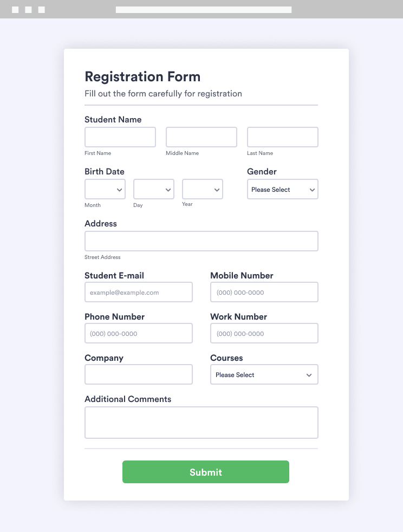Click the Mobile Number input box
Screen dimensions: 403x532
[x=264, y=292]
